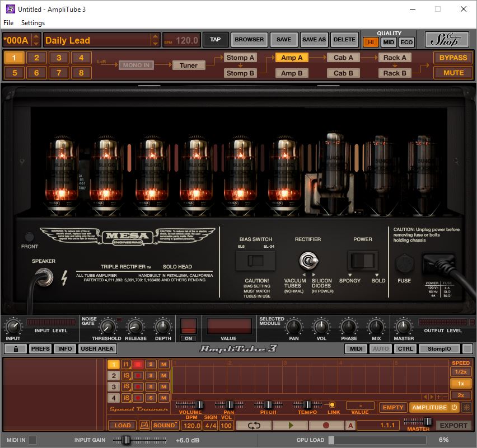The height and width of the screenshot is (448, 477).
Task: Flip the POWER switch between Spongy and Bold
Action: tap(363, 261)
